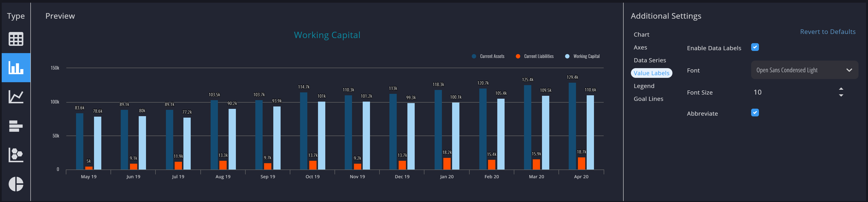
Task: Open the Data Series settings tab
Action: [650, 60]
